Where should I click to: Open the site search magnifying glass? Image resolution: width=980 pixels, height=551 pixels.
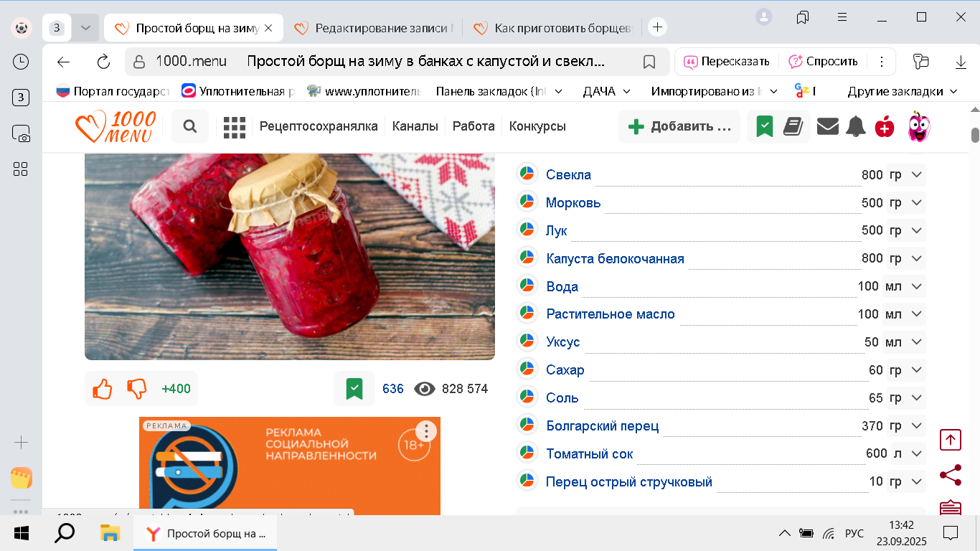click(189, 126)
